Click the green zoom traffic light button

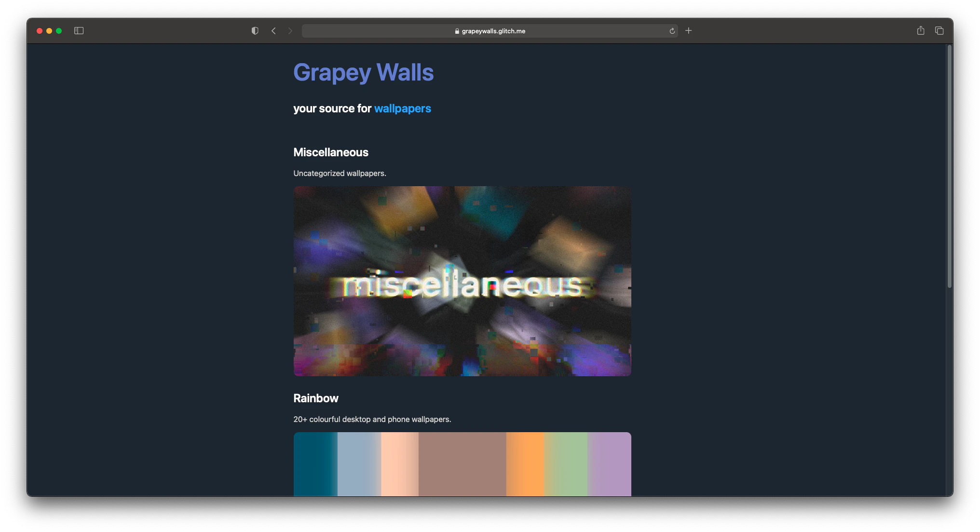59,30
